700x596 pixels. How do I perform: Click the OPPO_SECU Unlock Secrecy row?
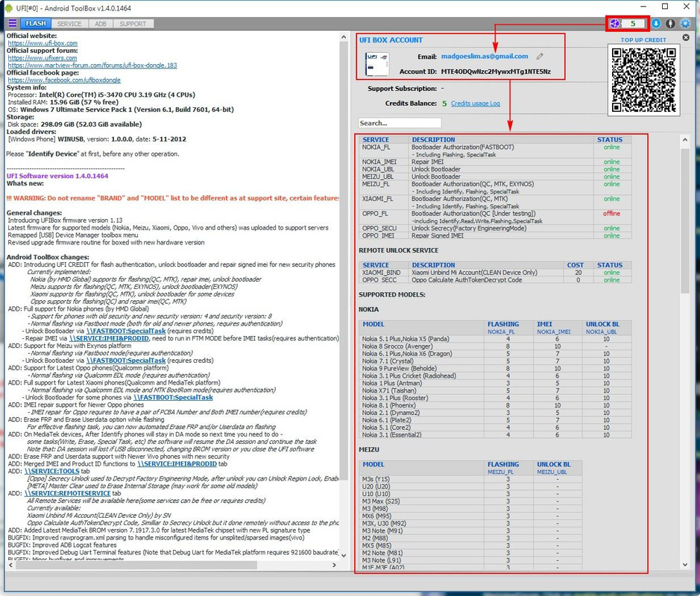click(x=495, y=229)
